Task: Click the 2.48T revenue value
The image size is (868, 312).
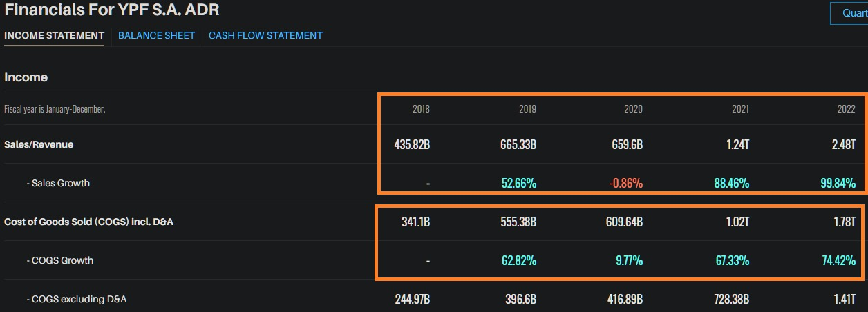Action: (x=843, y=145)
